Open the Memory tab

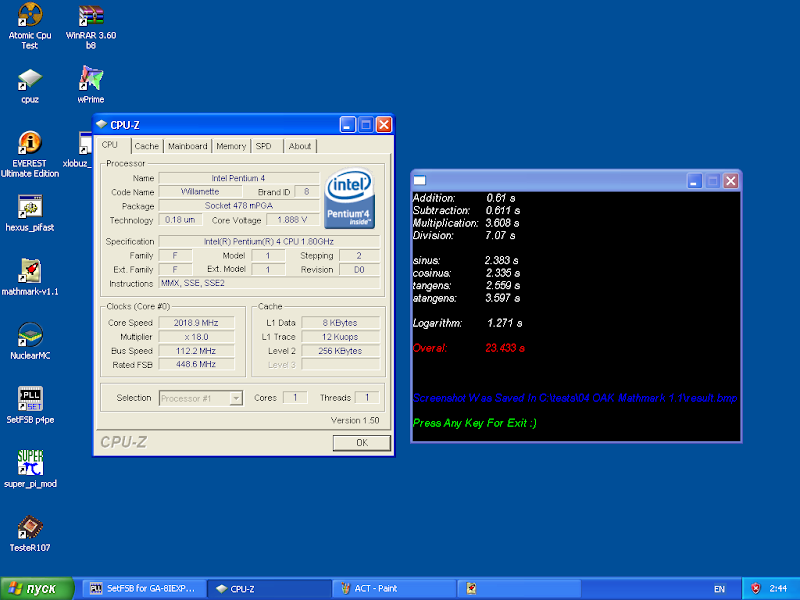coord(231,146)
